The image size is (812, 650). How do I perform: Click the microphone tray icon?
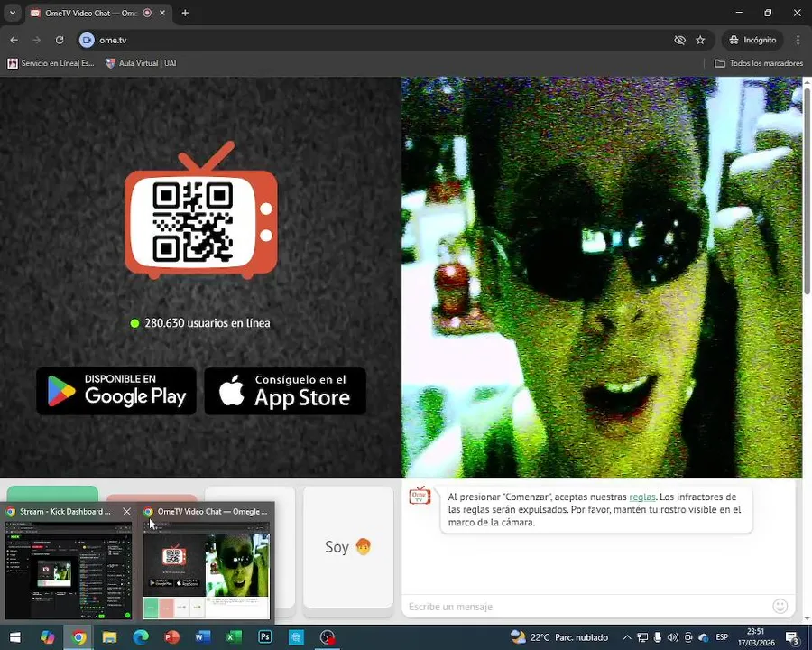click(x=657, y=637)
